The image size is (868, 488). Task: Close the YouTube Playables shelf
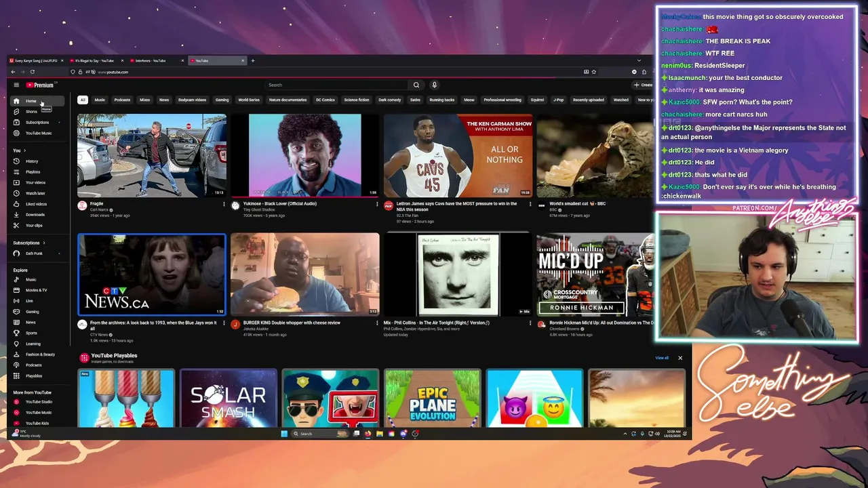pos(680,358)
